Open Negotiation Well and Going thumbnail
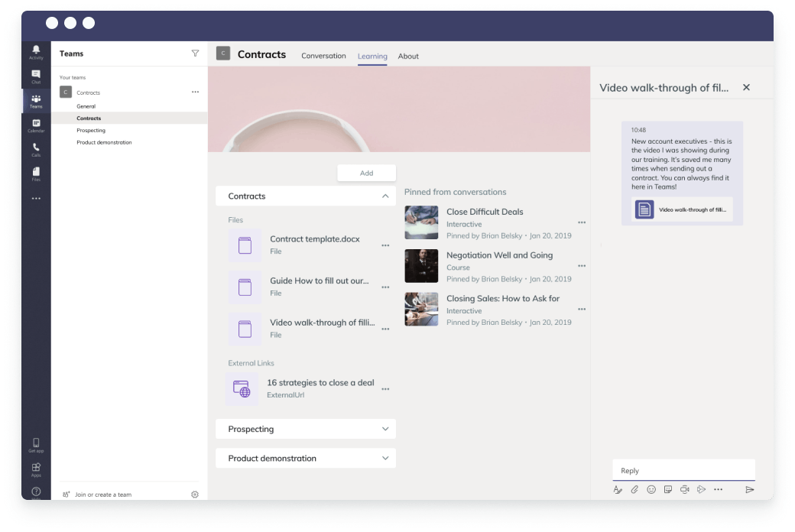Viewport: 795px width, 532px height. tap(421, 266)
